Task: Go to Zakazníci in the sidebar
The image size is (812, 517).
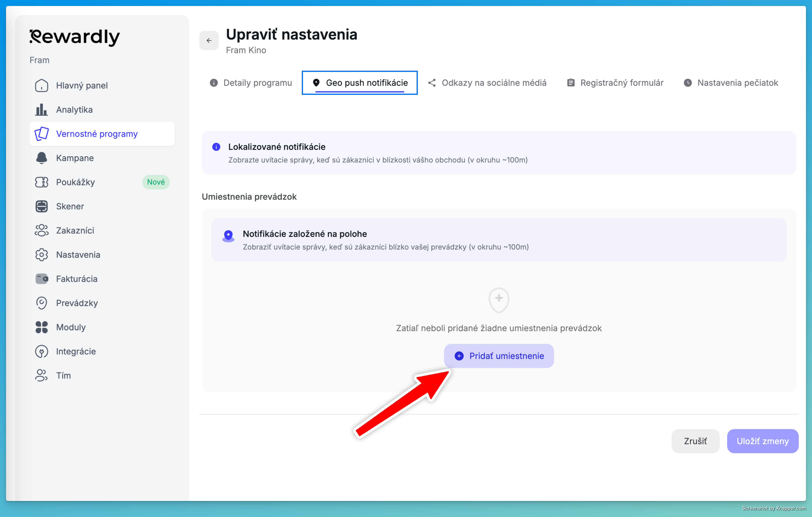Action: pyautogui.click(x=102, y=230)
